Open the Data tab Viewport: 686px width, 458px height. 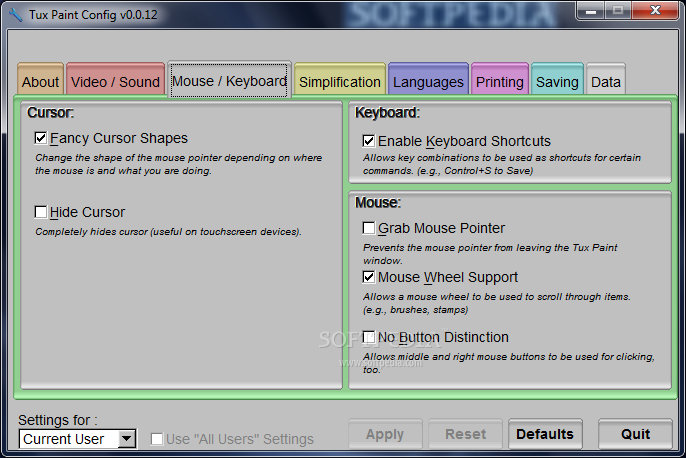pyautogui.click(x=606, y=80)
